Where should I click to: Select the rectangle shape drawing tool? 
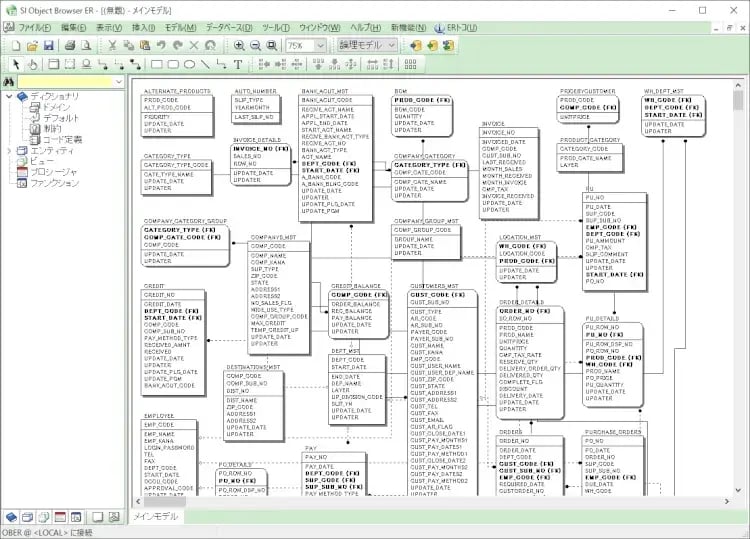(155, 65)
